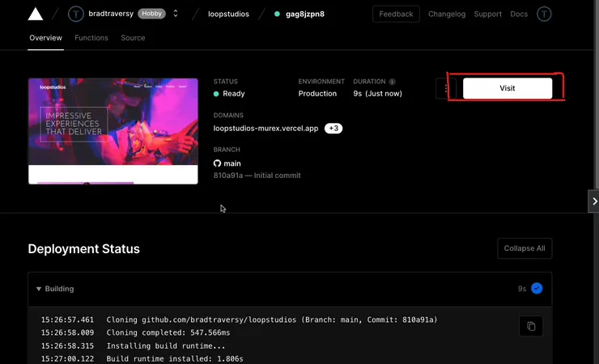Click the Collapse All button
The height and width of the screenshot is (364, 599).
point(525,248)
